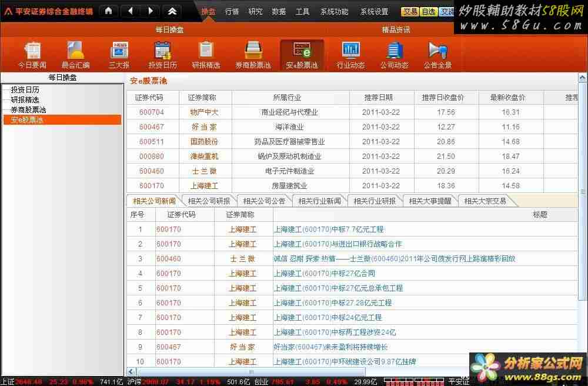Click the 自选 button

tap(429, 12)
